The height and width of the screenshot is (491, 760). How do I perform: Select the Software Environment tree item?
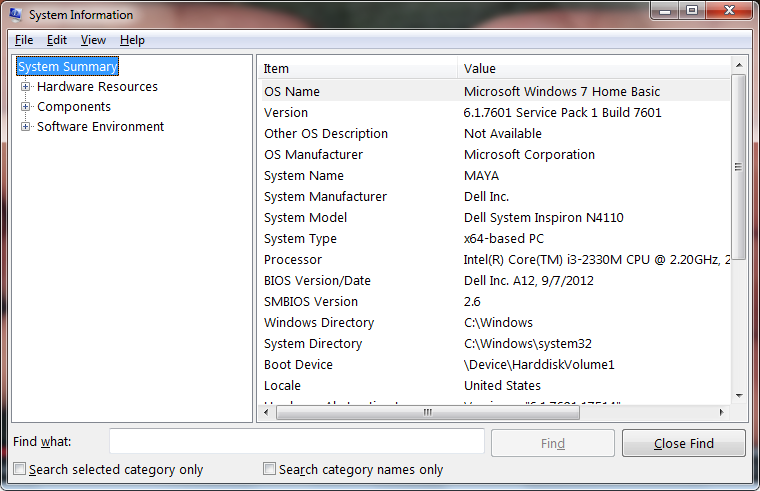[100, 127]
